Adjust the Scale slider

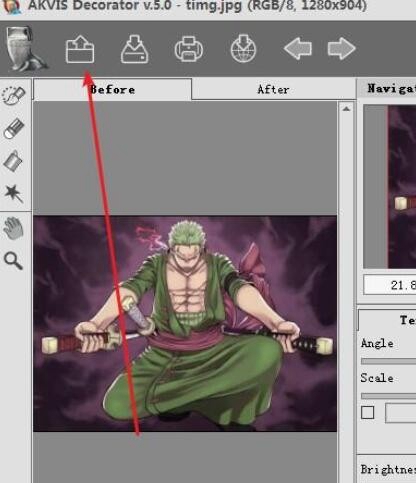tap(388, 396)
